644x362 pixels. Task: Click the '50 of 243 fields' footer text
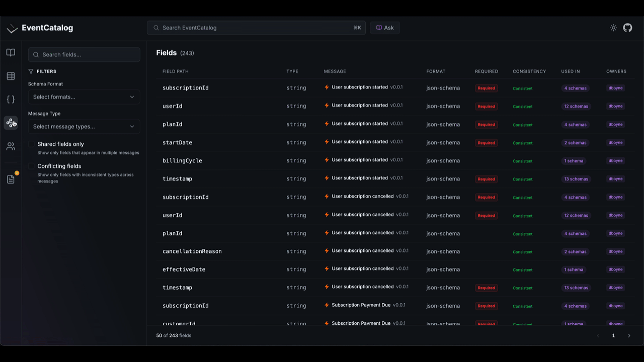pyautogui.click(x=174, y=335)
